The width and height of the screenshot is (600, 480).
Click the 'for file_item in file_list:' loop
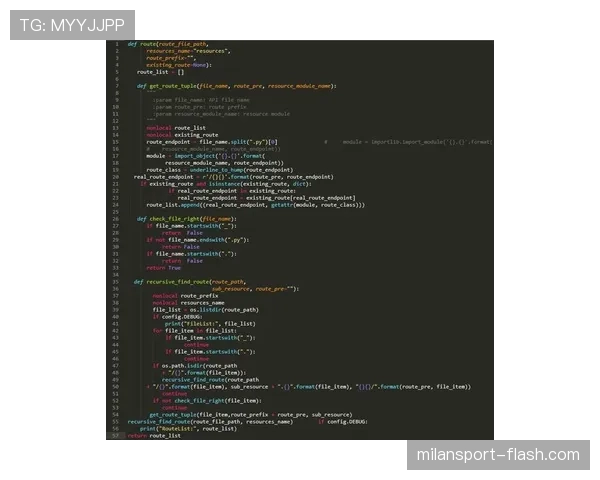coord(195,331)
